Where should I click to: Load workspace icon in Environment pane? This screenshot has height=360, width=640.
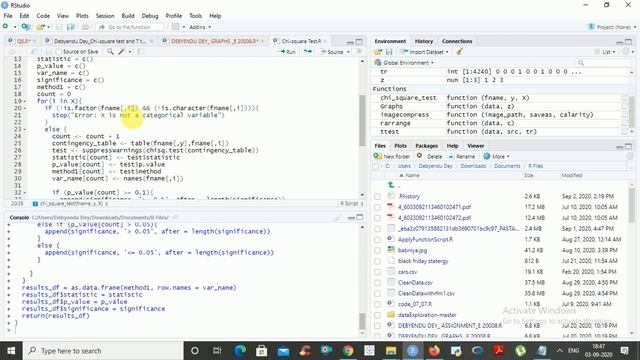378,52
